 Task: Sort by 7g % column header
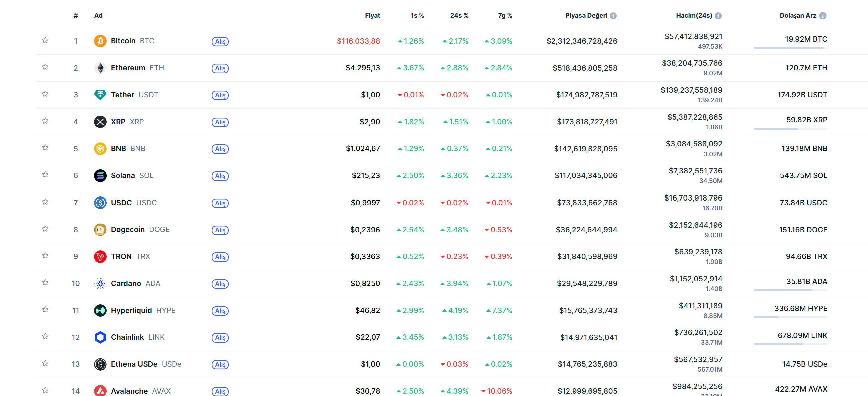point(505,16)
